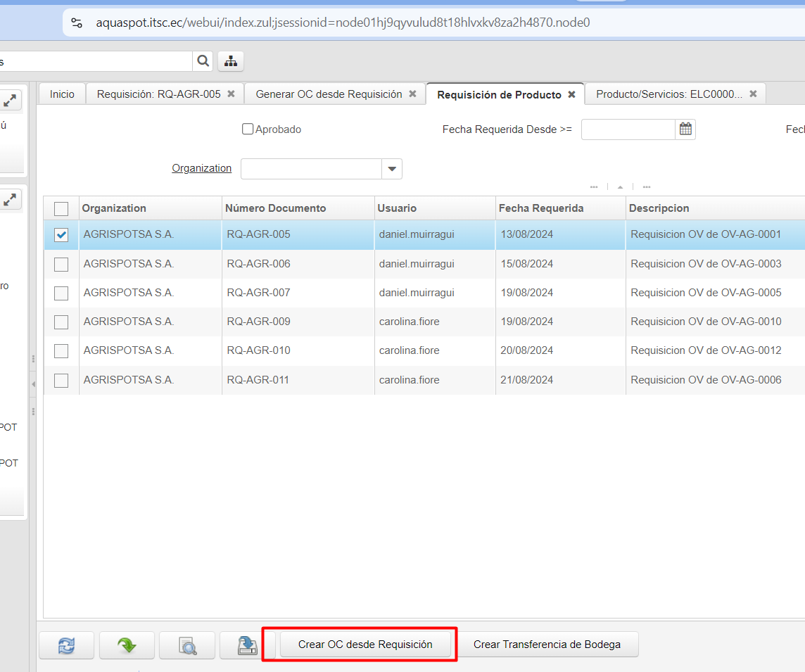Click the refresh icon in bottom toolbar
The image size is (805, 672).
click(x=68, y=645)
